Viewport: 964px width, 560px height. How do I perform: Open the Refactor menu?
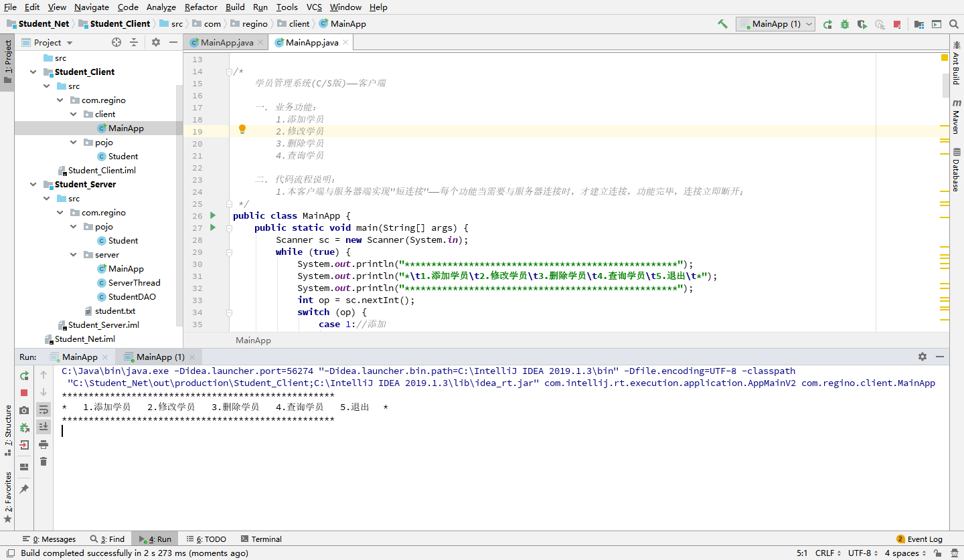pos(201,7)
